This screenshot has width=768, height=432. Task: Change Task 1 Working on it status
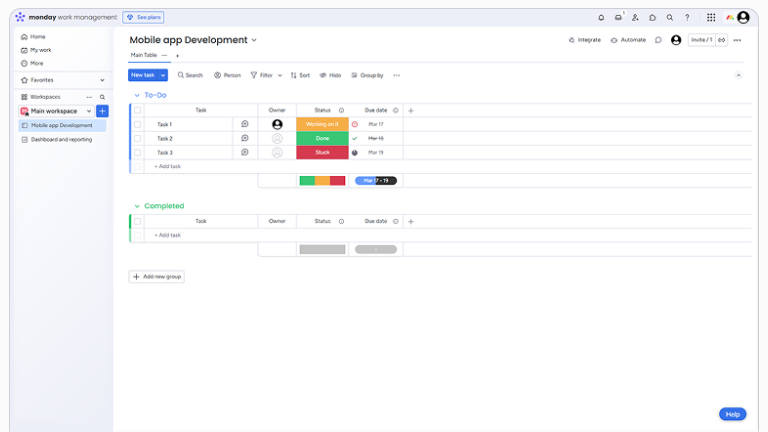[x=322, y=124]
